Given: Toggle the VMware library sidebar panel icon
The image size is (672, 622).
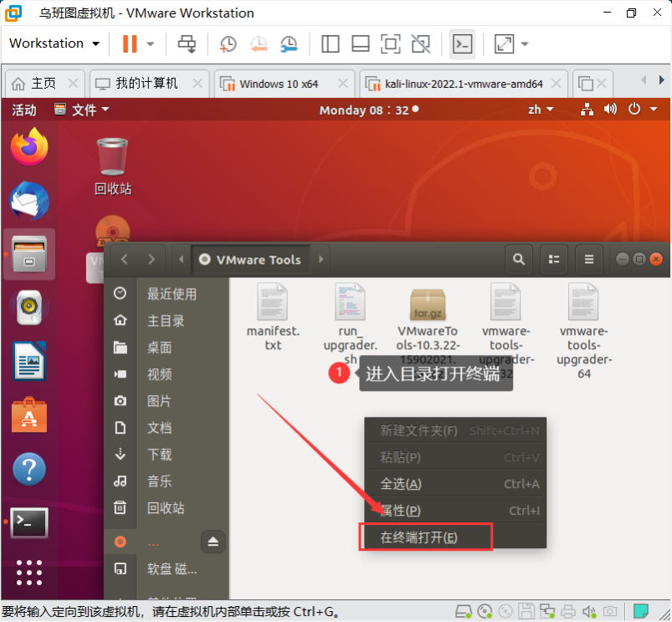Looking at the screenshot, I should coord(330,44).
